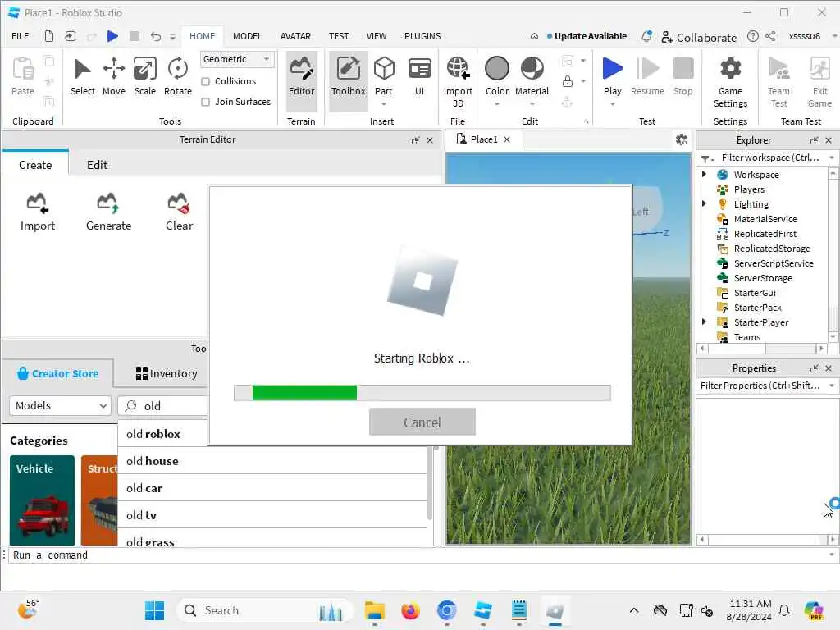Viewport: 840px width, 630px height.
Task: Open the notifications bell in Studio header
Action: tap(646, 36)
